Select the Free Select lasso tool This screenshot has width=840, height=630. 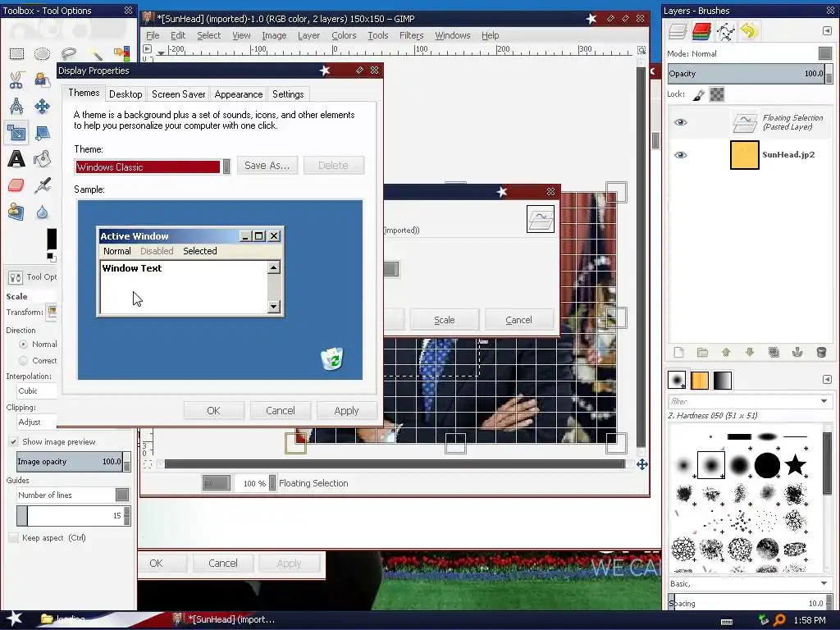pyautogui.click(x=68, y=53)
